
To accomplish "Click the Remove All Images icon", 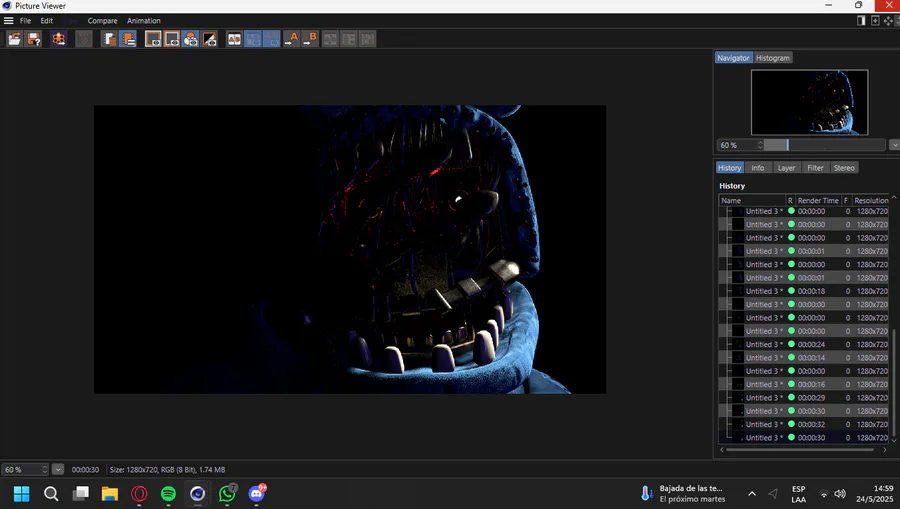I will pos(128,39).
